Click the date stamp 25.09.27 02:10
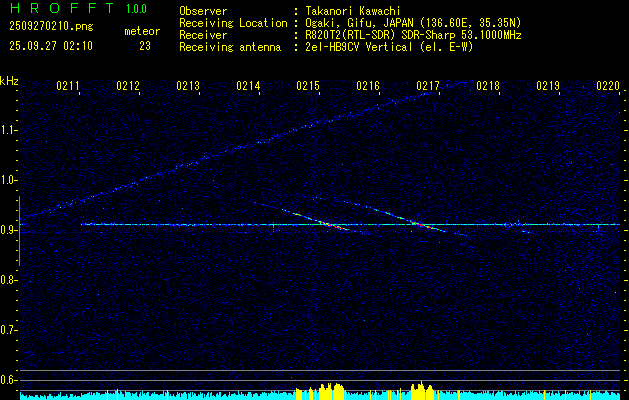The image size is (629, 400). (x=51, y=46)
